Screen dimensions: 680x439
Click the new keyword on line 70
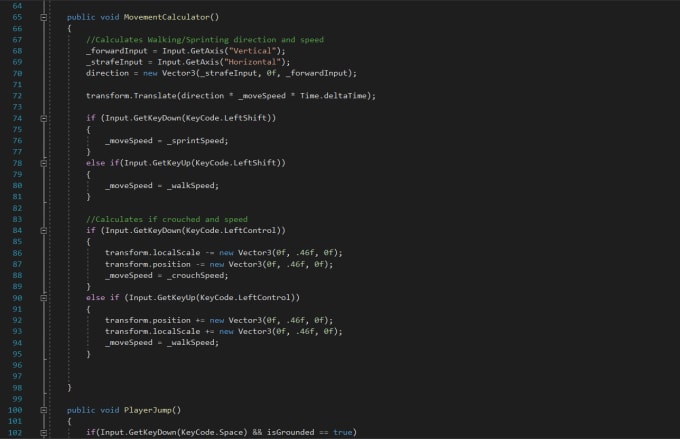pos(150,73)
